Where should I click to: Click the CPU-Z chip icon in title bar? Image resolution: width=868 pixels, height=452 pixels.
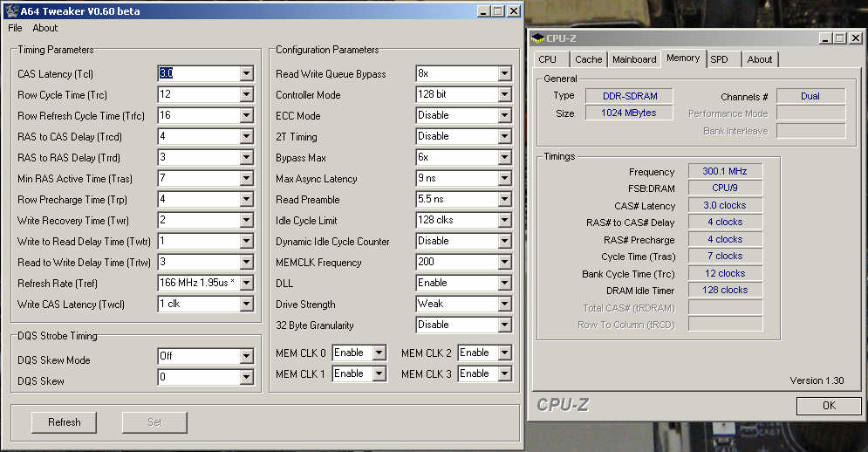[x=537, y=38]
